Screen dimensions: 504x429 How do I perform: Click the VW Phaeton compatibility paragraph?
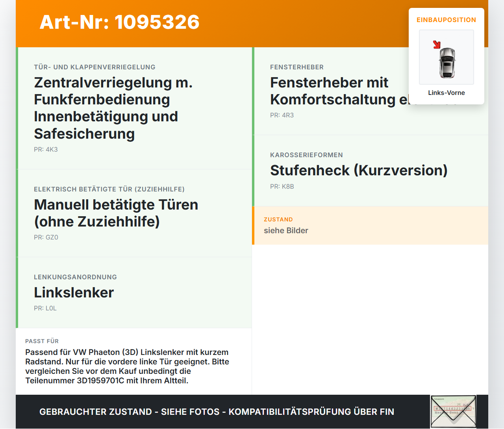click(x=127, y=366)
